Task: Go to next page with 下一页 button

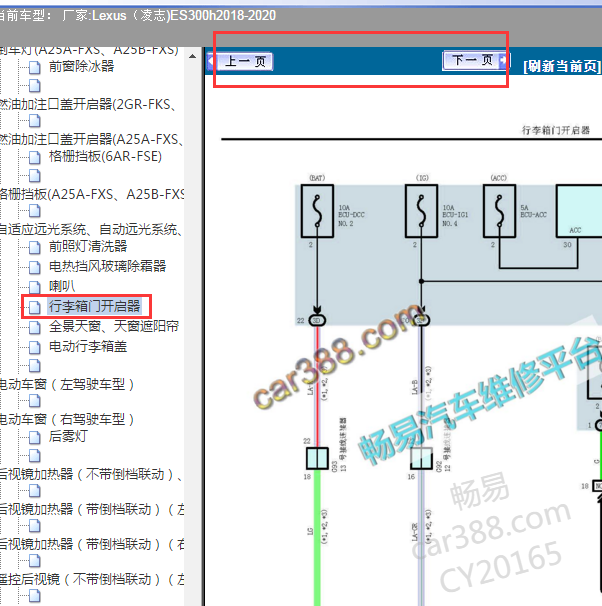Action: point(476,61)
